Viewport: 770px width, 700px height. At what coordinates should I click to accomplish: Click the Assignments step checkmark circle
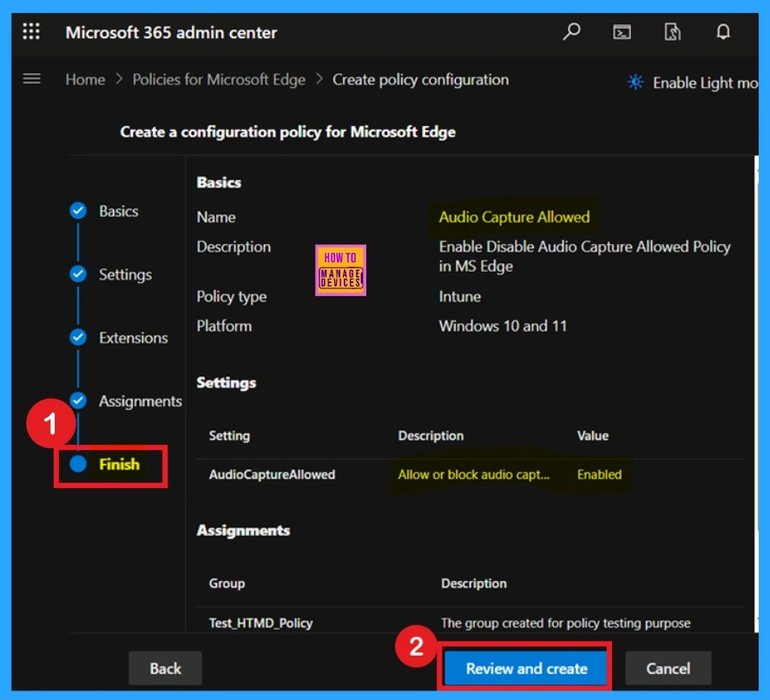click(x=78, y=401)
